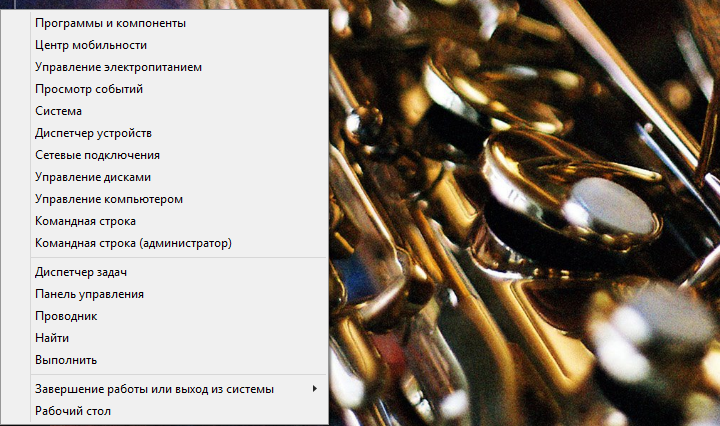720x426 pixels.
Task: Click the submenu arrow beside Завершение работы
Action: click(315, 389)
